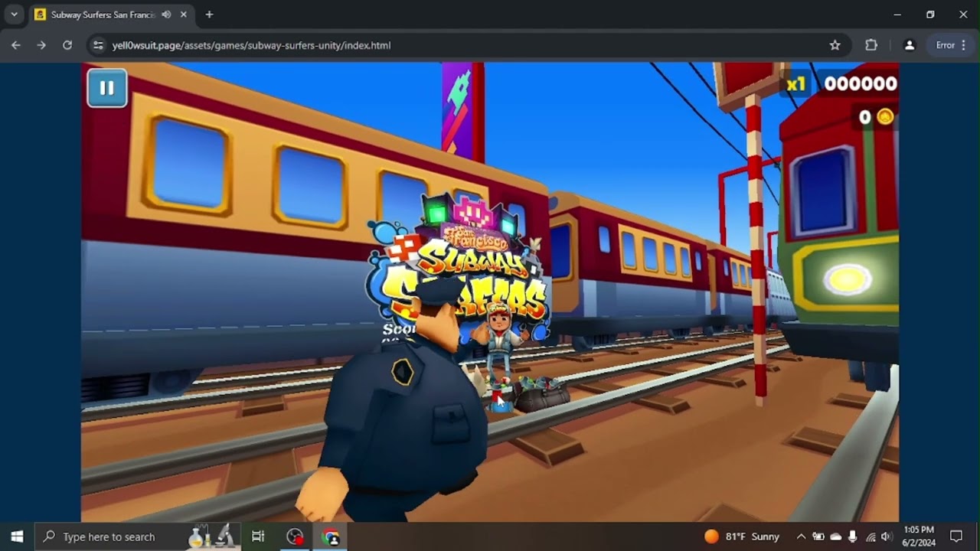The image size is (980, 551).
Task: Click the OneDrive cloud tray icon
Action: point(836,536)
